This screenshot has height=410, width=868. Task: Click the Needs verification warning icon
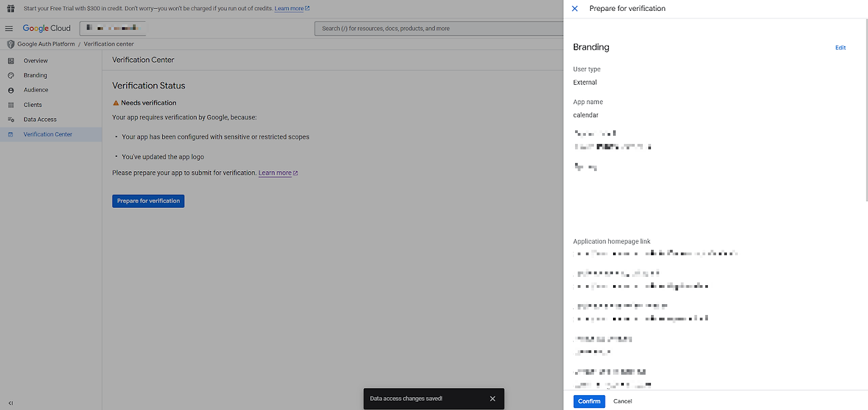point(116,103)
